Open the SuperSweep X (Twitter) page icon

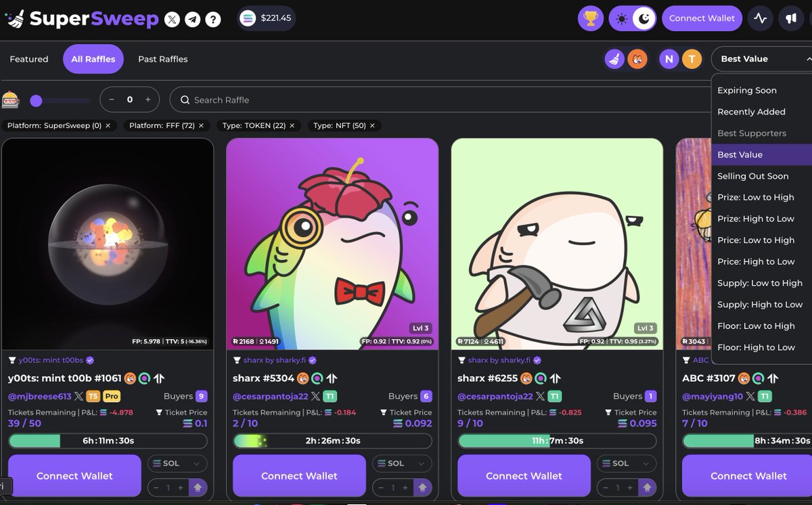172,19
